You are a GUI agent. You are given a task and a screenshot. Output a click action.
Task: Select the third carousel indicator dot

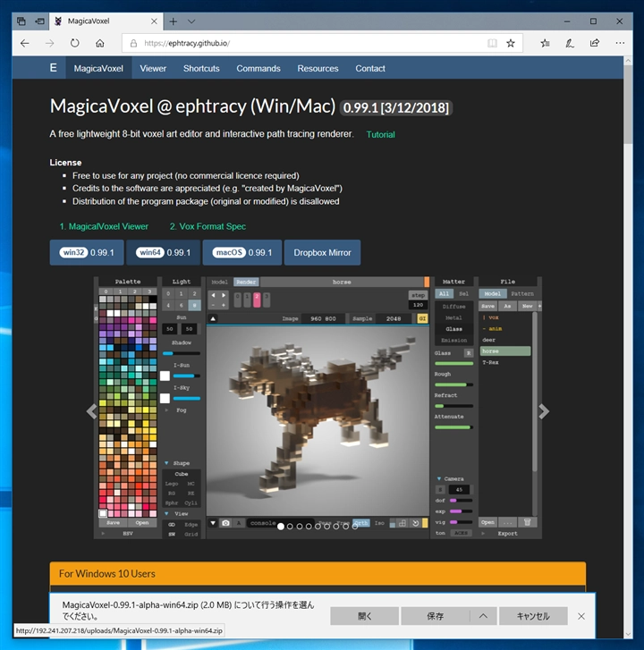pyautogui.click(x=300, y=527)
